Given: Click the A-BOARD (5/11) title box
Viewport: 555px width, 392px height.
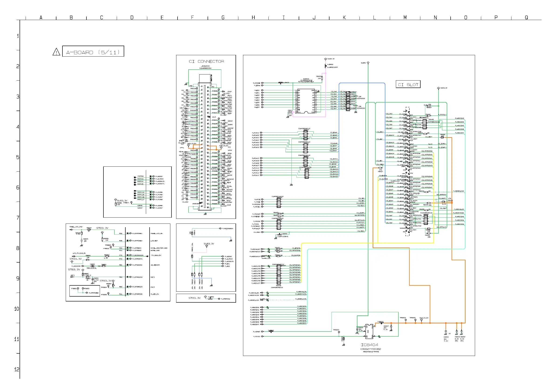Looking at the screenshot, I should click(93, 51).
